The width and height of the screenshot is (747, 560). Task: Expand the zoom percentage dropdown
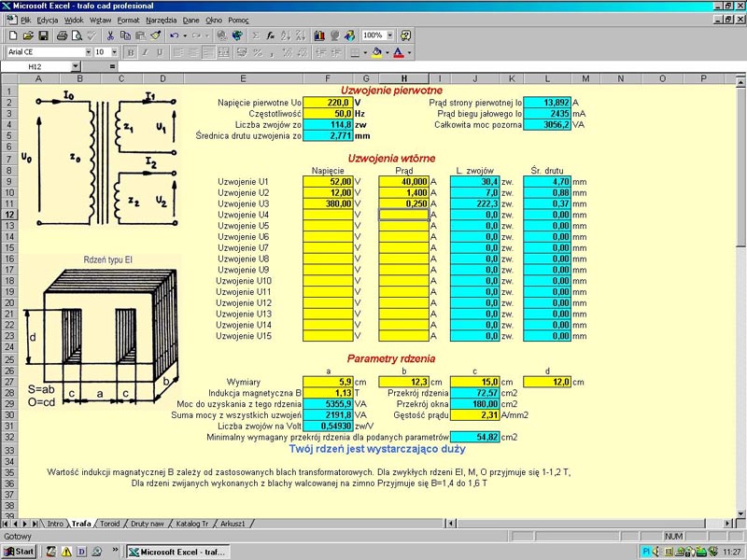[392, 35]
